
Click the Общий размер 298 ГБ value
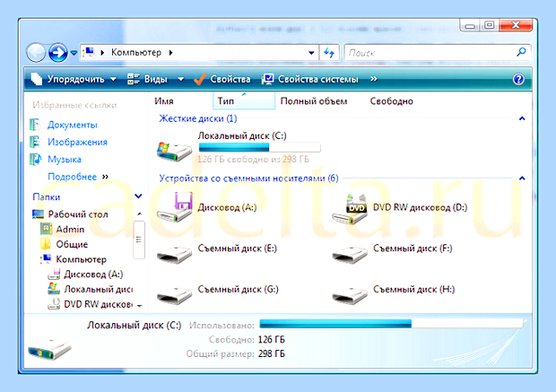pyautogui.click(x=271, y=353)
